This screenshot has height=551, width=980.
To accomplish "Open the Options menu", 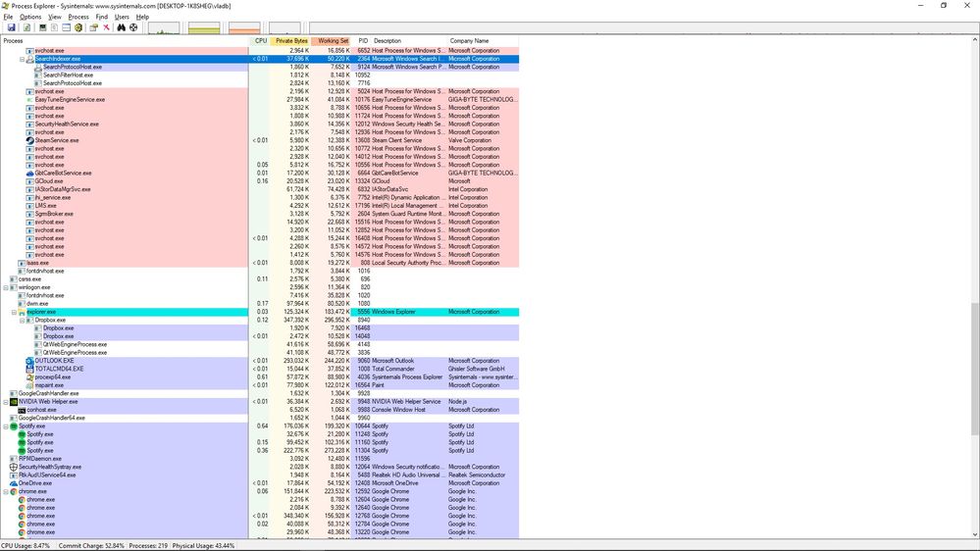I will (30, 17).
